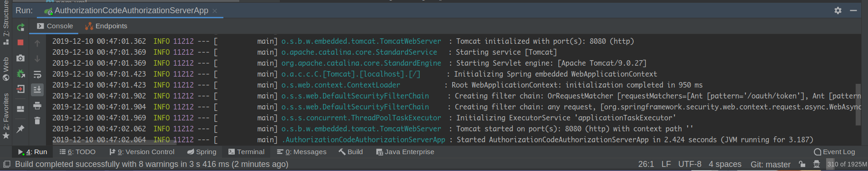Rerun the AuthorizationCodeAuthorizationServerApp
868x171 pixels.
coord(20,27)
